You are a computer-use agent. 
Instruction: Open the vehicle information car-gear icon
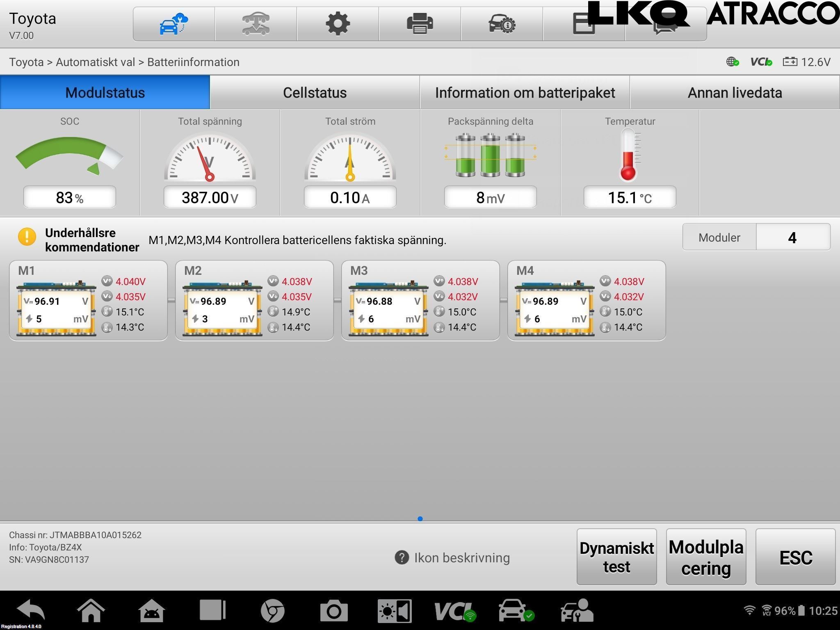point(502,24)
